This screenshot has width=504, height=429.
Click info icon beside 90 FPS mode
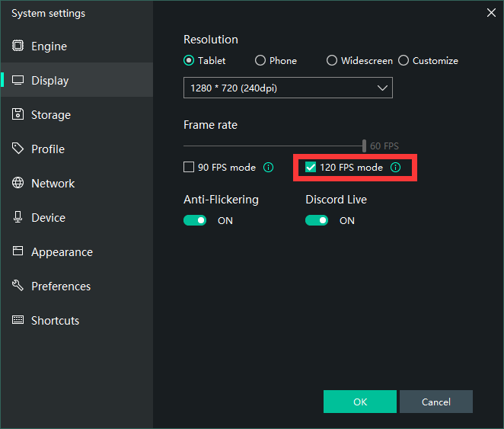pyautogui.click(x=268, y=168)
